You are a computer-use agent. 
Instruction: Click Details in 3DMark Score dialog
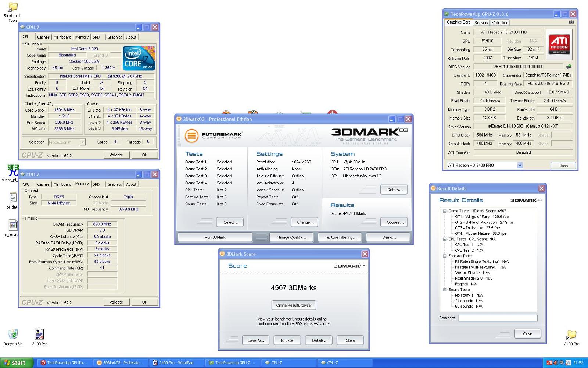point(319,340)
